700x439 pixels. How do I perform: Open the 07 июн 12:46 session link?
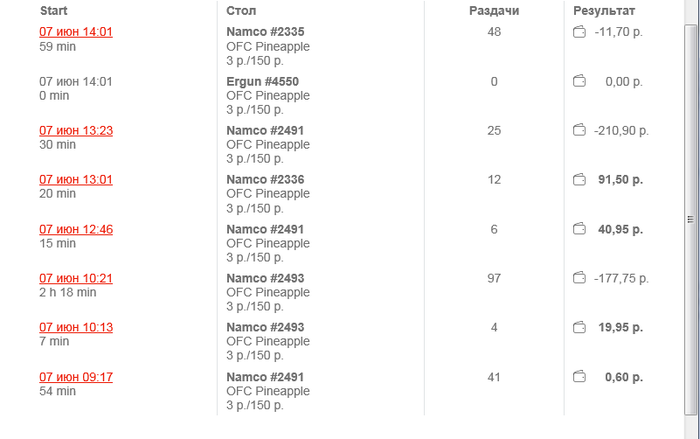(76, 229)
